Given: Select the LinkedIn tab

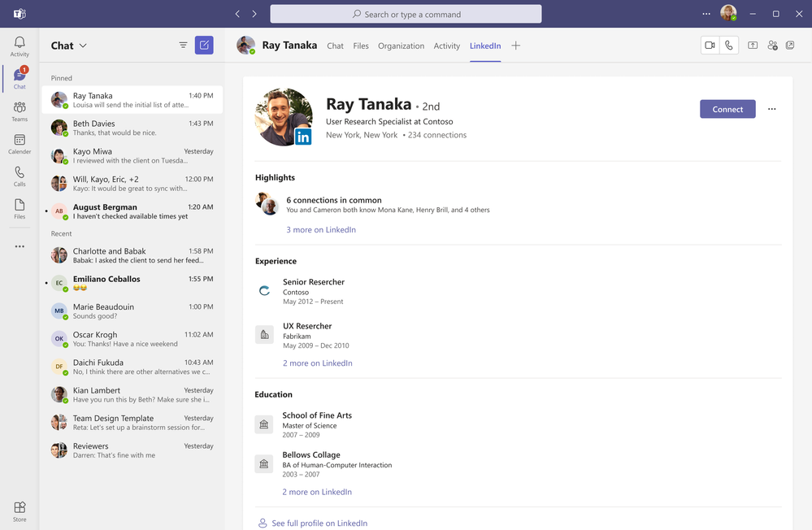Looking at the screenshot, I should (x=485, y=46).
